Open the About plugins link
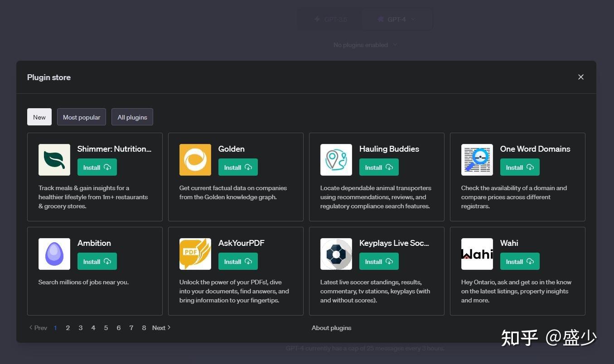The image size is (614, 364). (x=332, y=328)
